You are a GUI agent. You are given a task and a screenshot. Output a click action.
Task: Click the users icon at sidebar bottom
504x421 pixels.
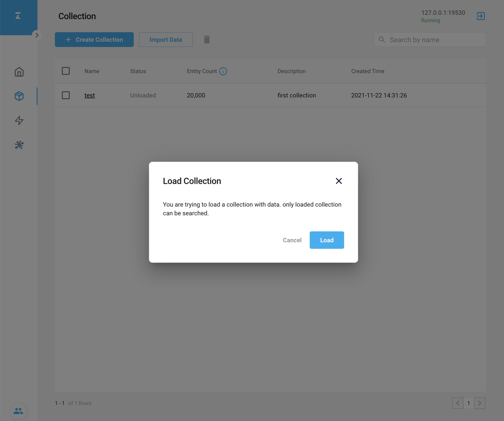tap(18, 411)
